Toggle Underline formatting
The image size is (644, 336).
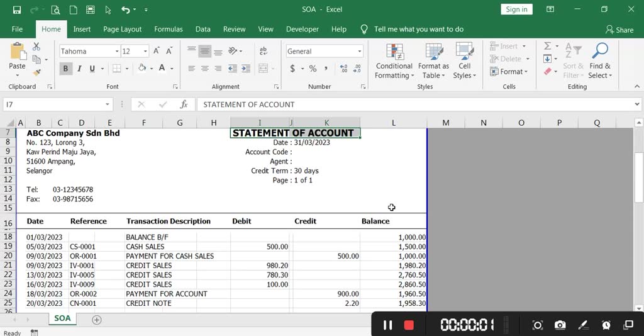(x=92, y=69)
